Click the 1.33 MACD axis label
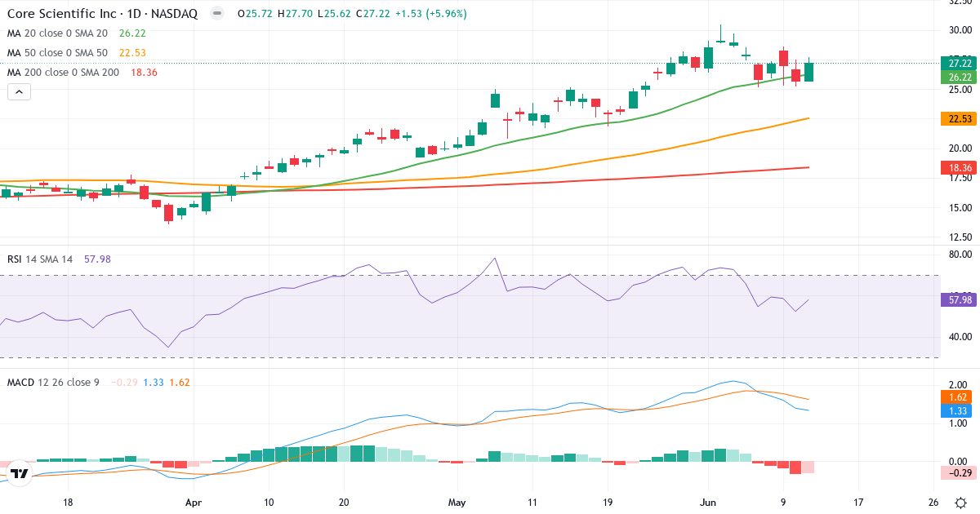Viewport: 980px width, 514px height. (957, 411)
